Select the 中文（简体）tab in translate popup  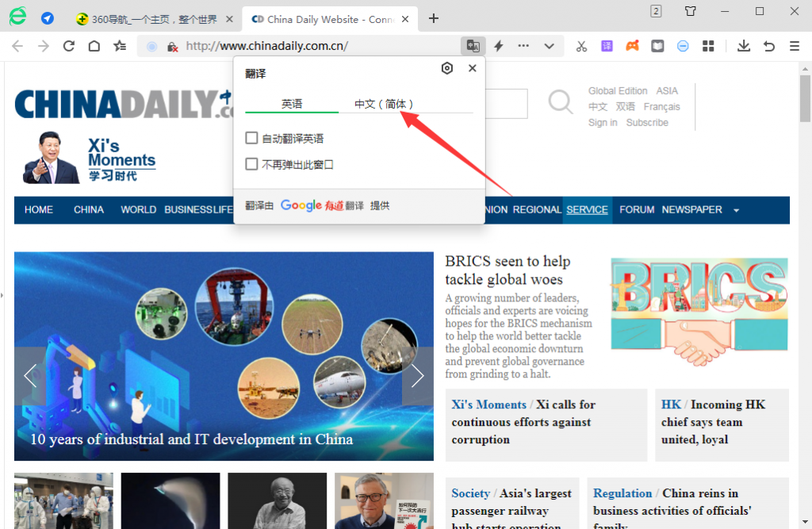click(384, 104)
